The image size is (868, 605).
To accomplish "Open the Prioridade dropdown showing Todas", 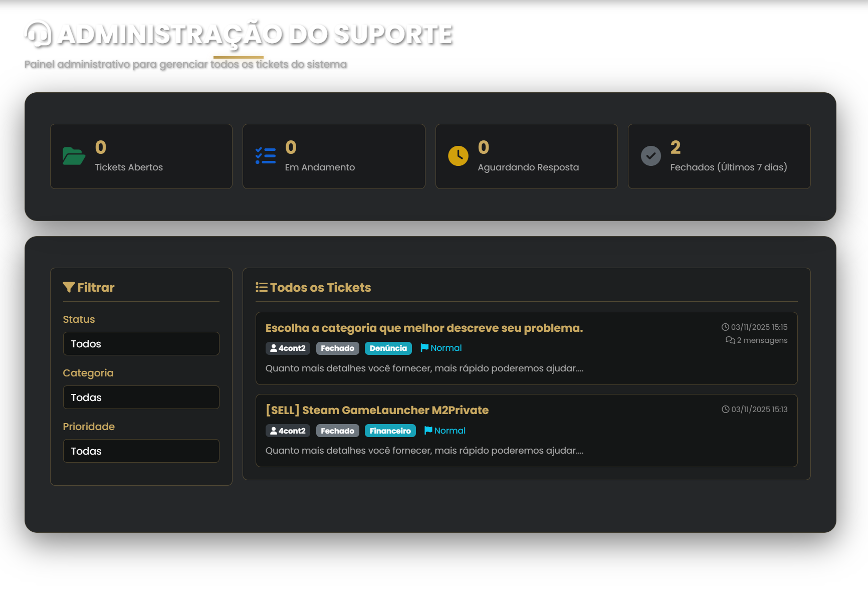I will point(141,451).
